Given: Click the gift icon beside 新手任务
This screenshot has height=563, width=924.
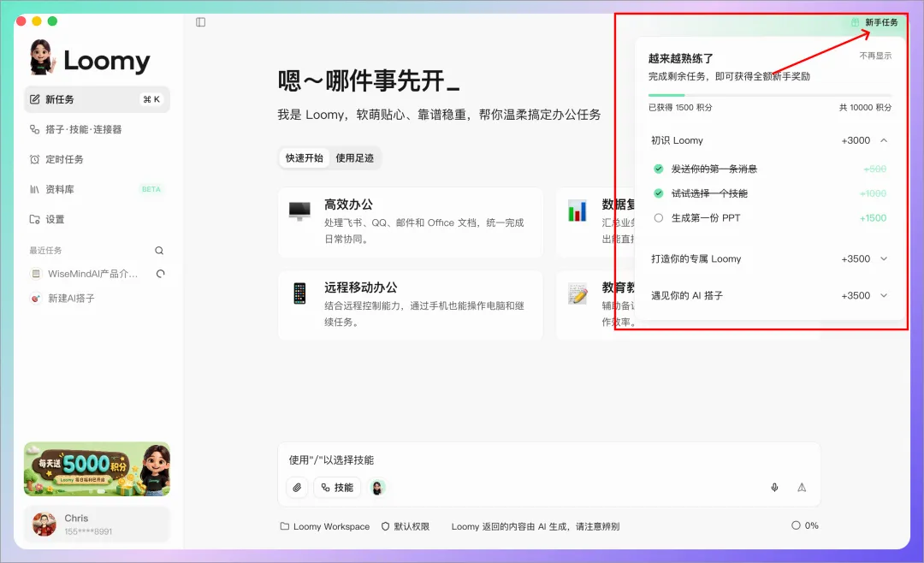Looking at the screenshot, I should tap(855, 22).
